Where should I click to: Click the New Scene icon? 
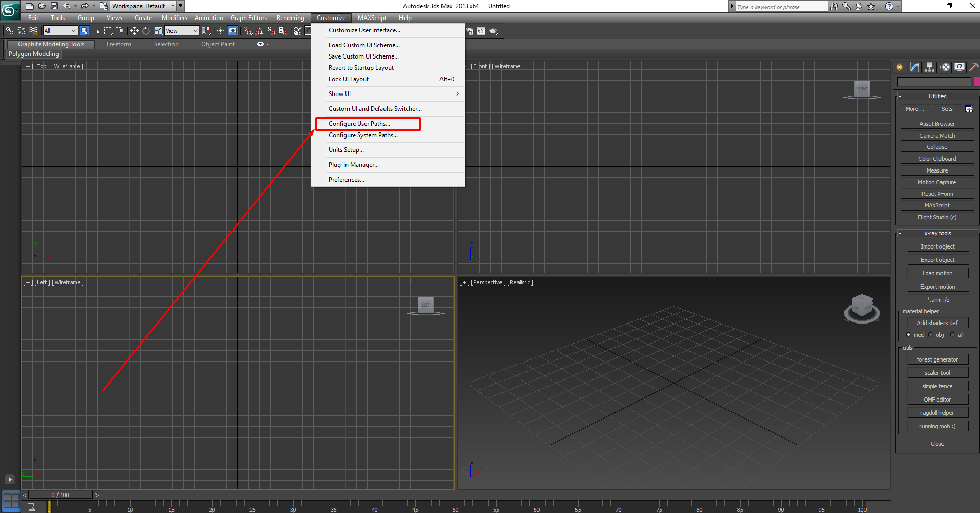click(29, 6)
